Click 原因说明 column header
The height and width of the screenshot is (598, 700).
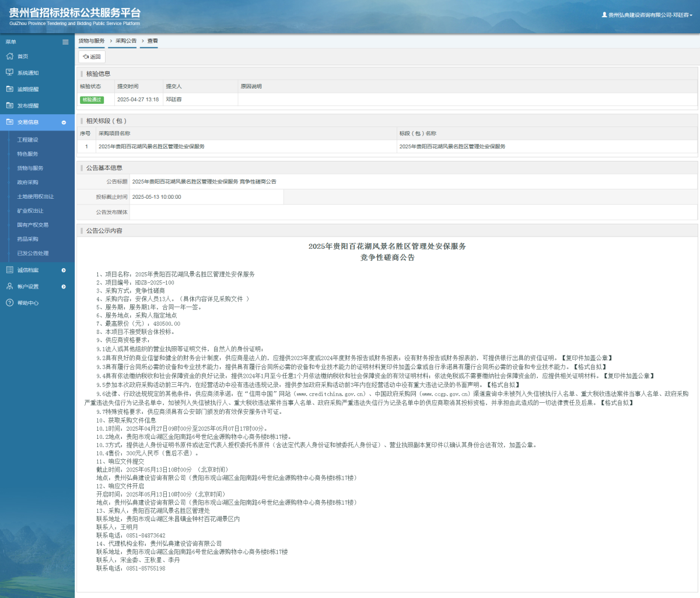251,86
